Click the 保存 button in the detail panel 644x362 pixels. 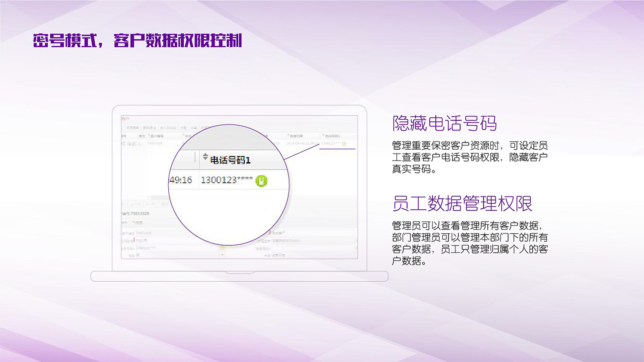[x=124, y=223]
